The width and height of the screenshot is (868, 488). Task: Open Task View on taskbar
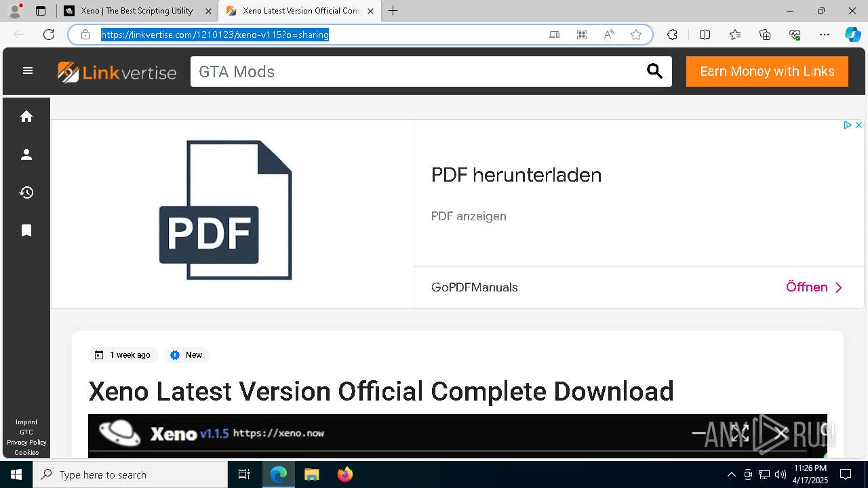[x=244, y=474]
